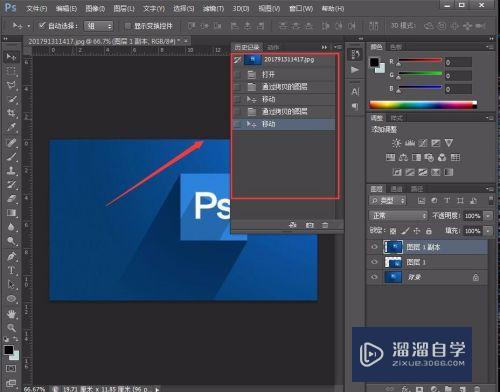This screenshot has height=392, width=500.
Task: Open the Color panel menu
Action: pos(490,47)
